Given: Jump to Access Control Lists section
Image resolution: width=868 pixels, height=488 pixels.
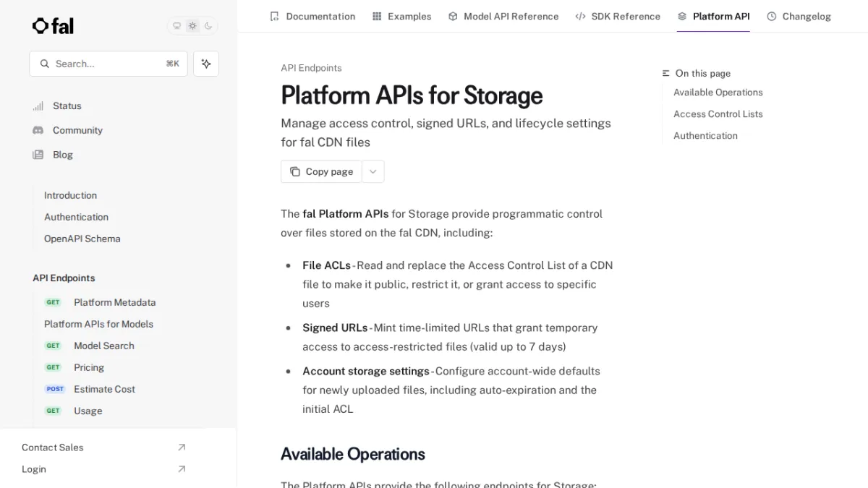Looking at the screenshot, I should click(x=718, y=114).
